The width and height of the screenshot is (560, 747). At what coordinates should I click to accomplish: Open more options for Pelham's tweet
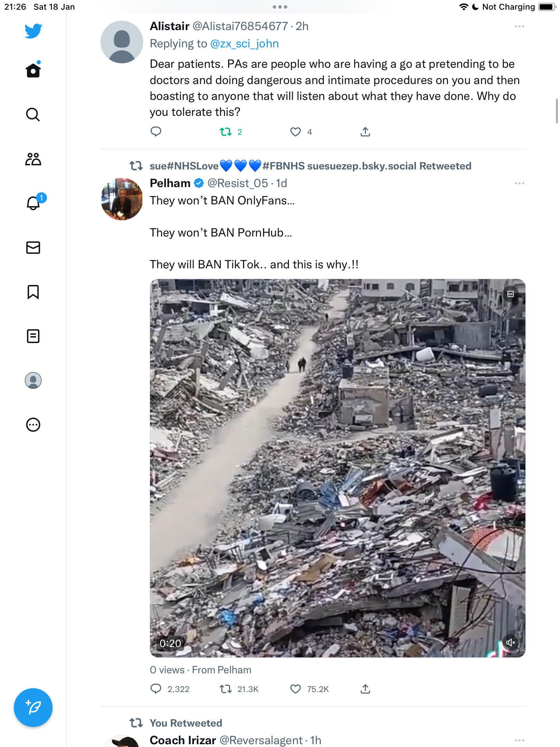tap(519, 183)
